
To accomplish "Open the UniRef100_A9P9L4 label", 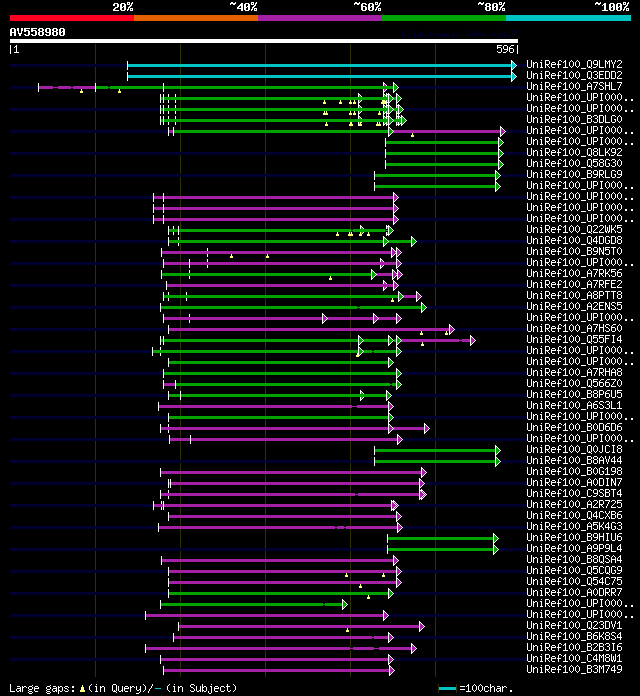I will tap(574, 548).
